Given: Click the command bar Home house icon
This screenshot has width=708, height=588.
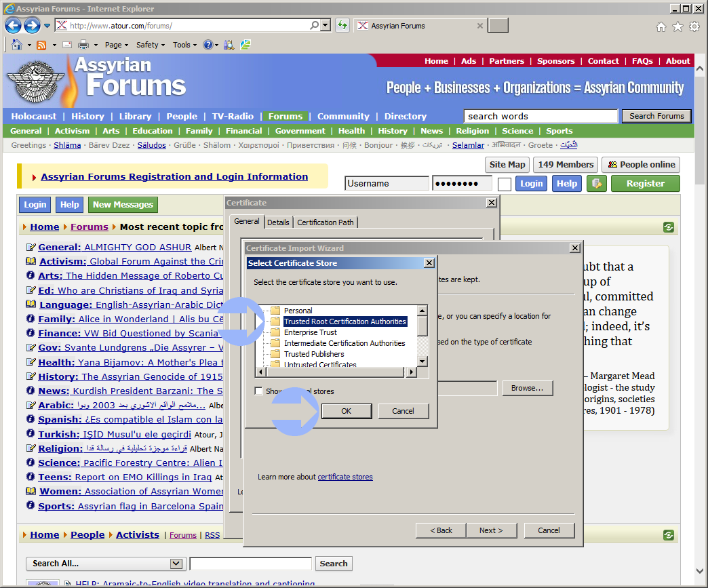Looking at the screenshot, I should point(17,45).
